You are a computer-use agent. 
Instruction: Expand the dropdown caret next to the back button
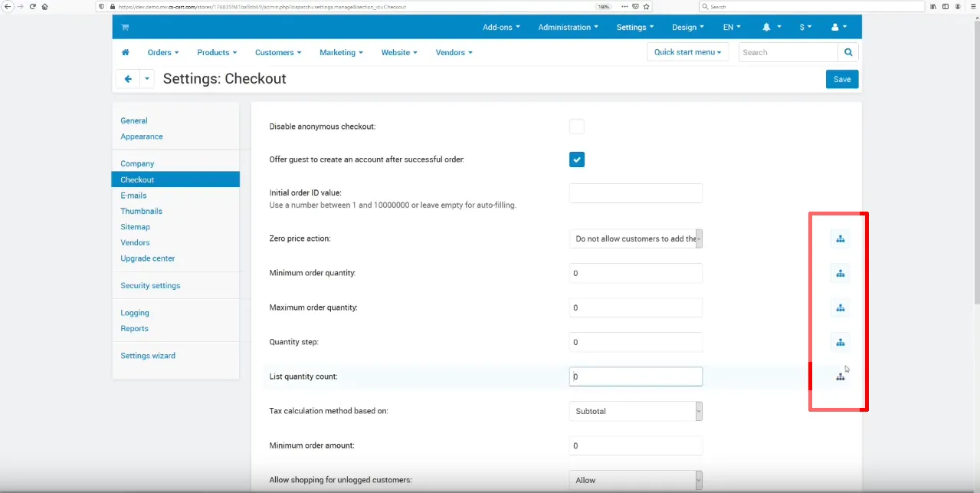coord(147,79)
